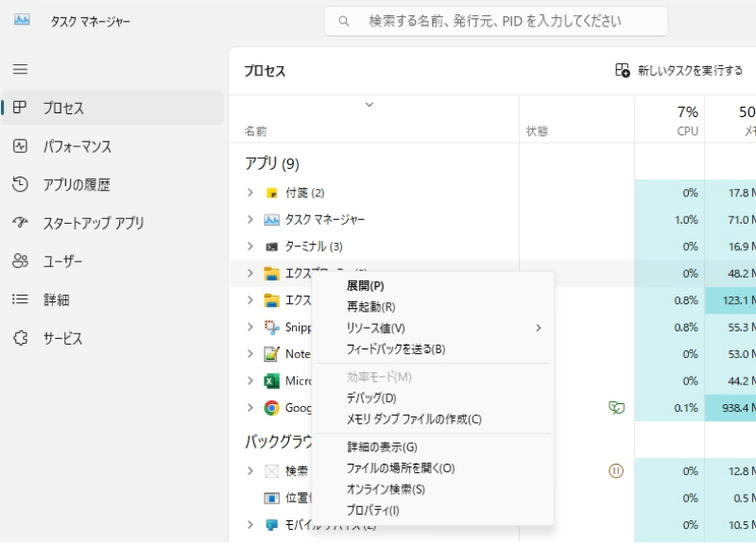Viewport: 756px width, 543px height.
Task: Expand the タスク マネージャー process row
Action: click(249, 220)
